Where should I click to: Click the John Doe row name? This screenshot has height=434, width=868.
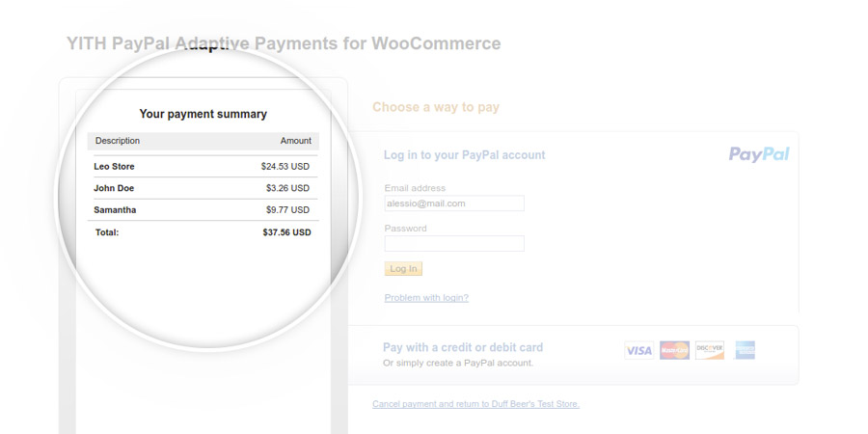tap(114, 188)
